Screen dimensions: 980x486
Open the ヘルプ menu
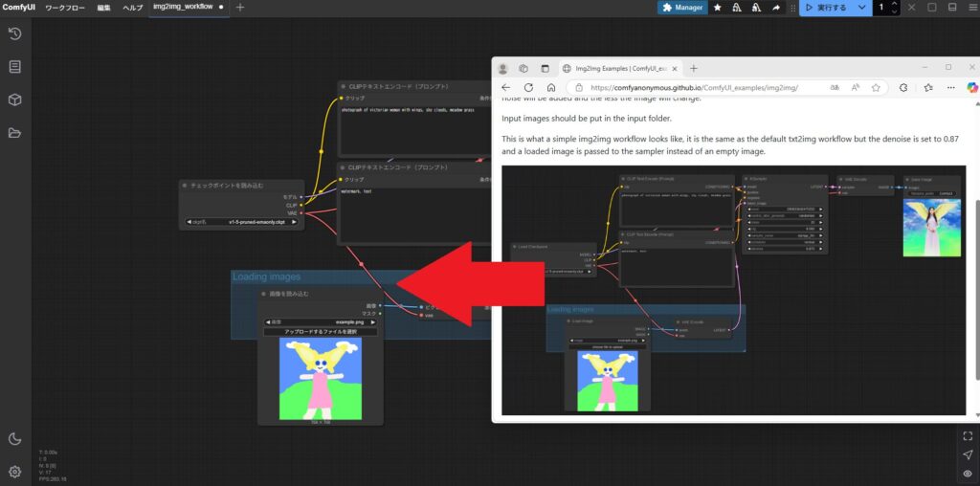(x=132, y=8)
